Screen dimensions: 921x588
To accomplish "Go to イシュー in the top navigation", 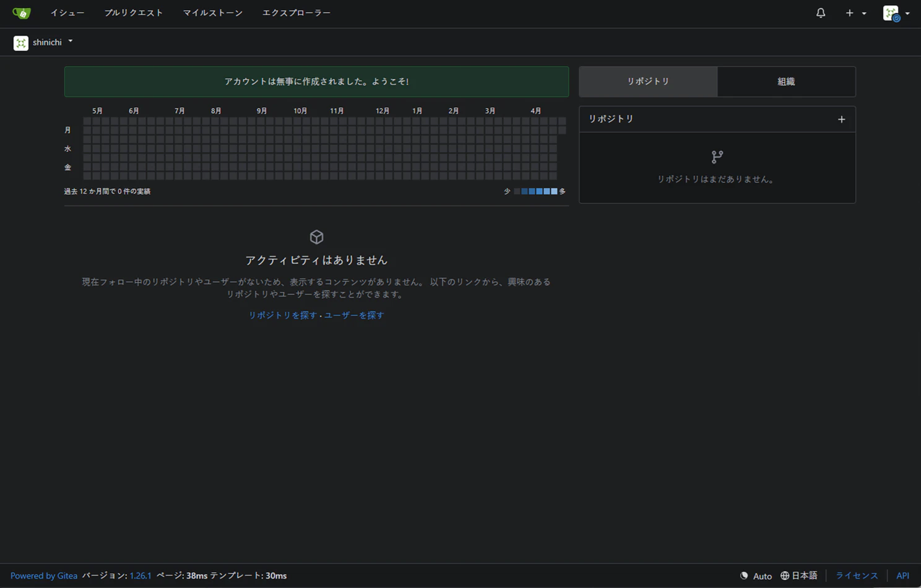I will 67,13.
